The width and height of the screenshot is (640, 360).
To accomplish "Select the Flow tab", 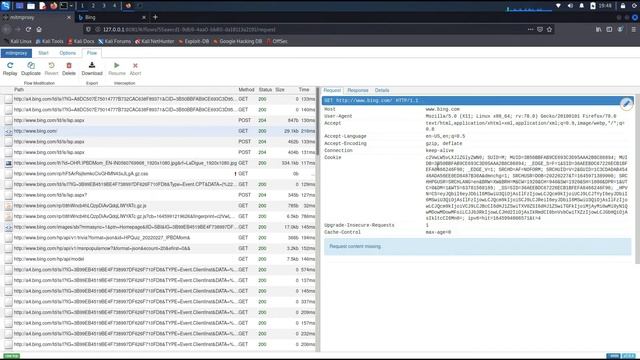I will coord(92,53).
